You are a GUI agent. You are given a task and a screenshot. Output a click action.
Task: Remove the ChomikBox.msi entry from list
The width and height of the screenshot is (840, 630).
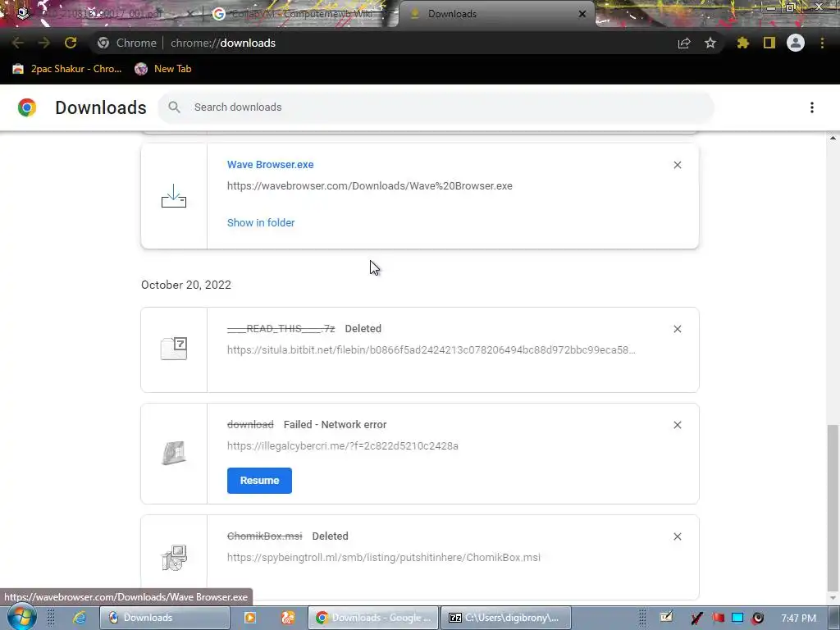tap(678, 536)
